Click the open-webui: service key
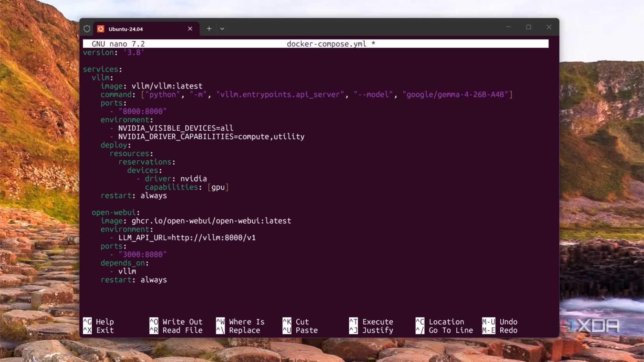Image resolution: width=644 pixels, height=362 pixels. [x=116, y=212]
